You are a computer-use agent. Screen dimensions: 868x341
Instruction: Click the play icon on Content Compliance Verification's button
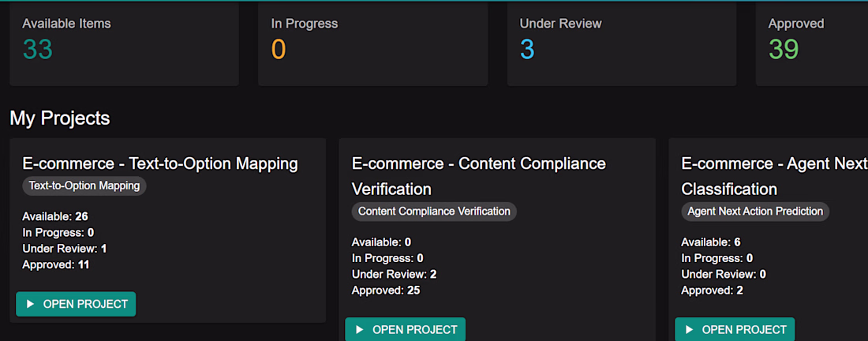point(360,329)
